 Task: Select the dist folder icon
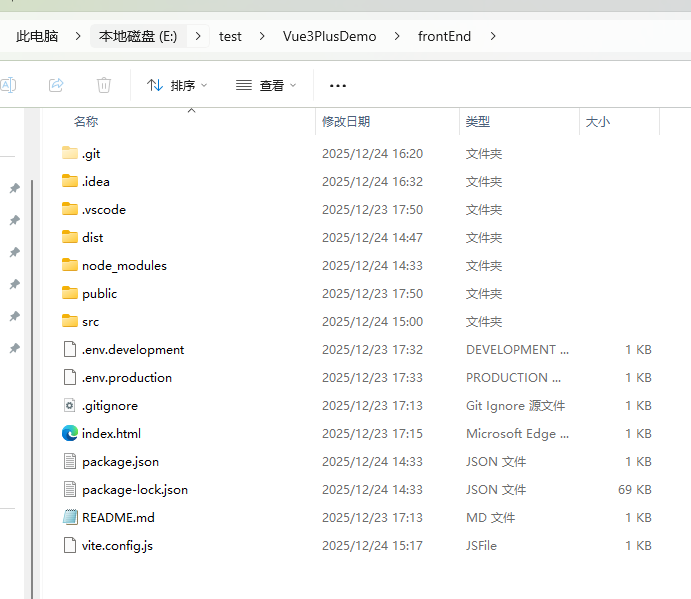point(70,237)
